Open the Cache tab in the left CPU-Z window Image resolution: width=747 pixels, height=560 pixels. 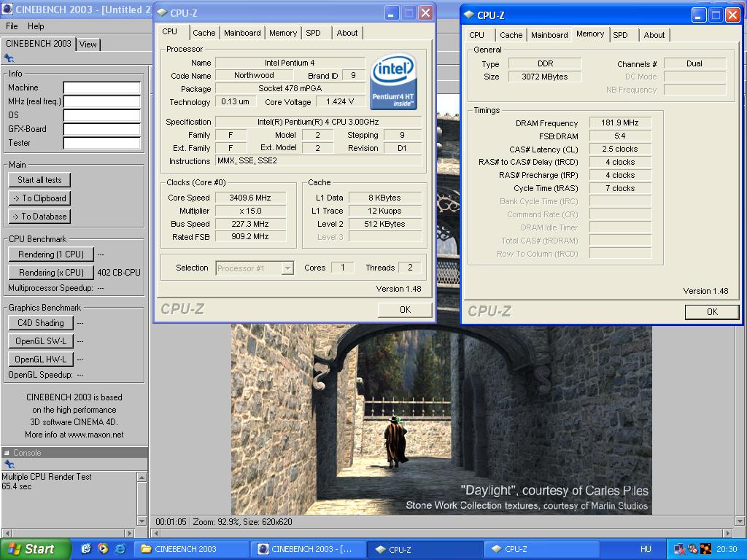pyautogui.click(x=204, y=33)
